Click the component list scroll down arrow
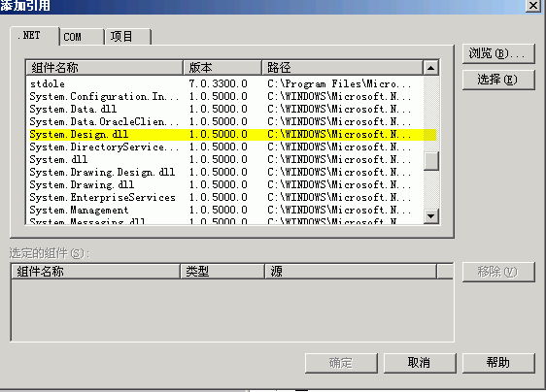 [430, 216]
